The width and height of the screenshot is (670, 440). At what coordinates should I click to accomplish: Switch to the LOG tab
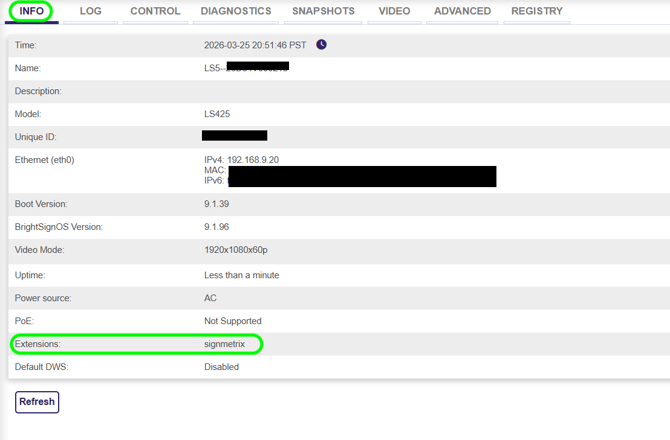[91, 11]
